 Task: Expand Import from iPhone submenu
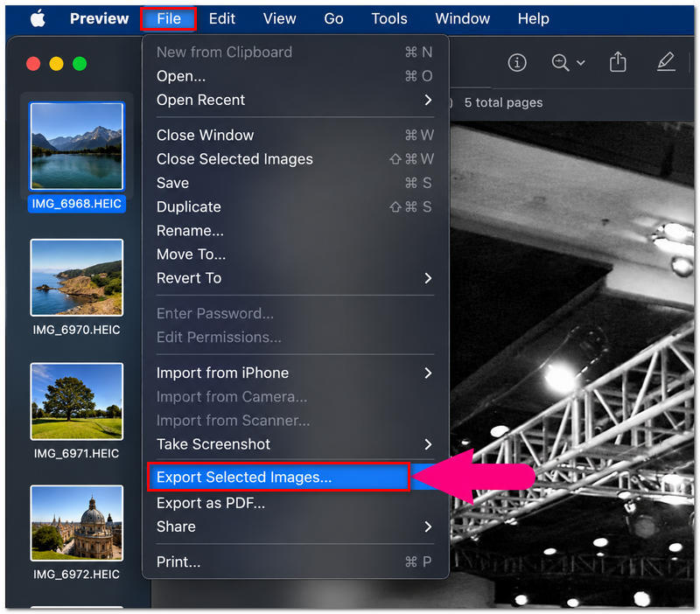coord(295,373)
